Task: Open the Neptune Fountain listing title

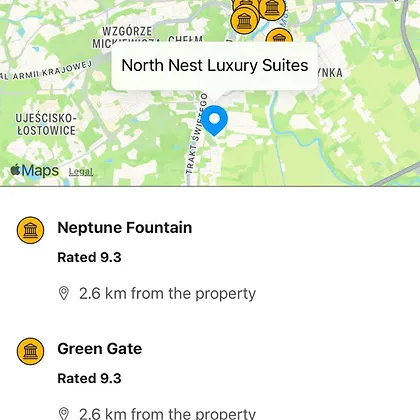Action: point(125,228)
